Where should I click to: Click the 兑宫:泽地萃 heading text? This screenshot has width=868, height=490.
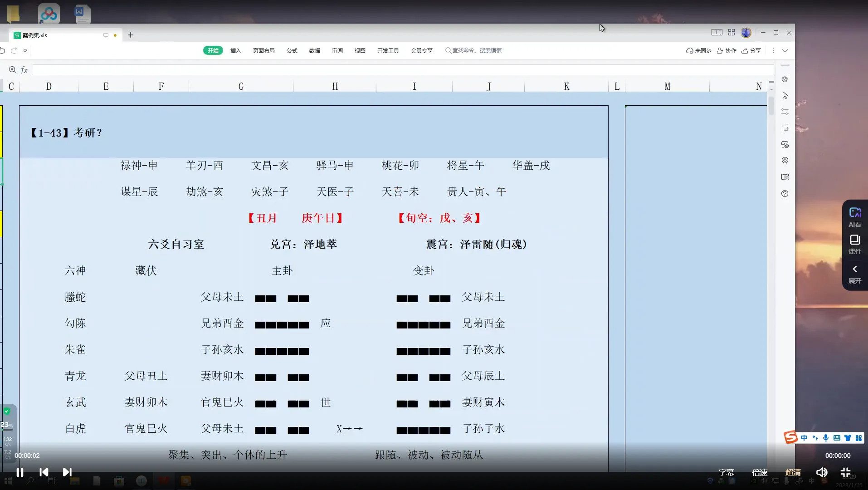click(x=303, y=245)
